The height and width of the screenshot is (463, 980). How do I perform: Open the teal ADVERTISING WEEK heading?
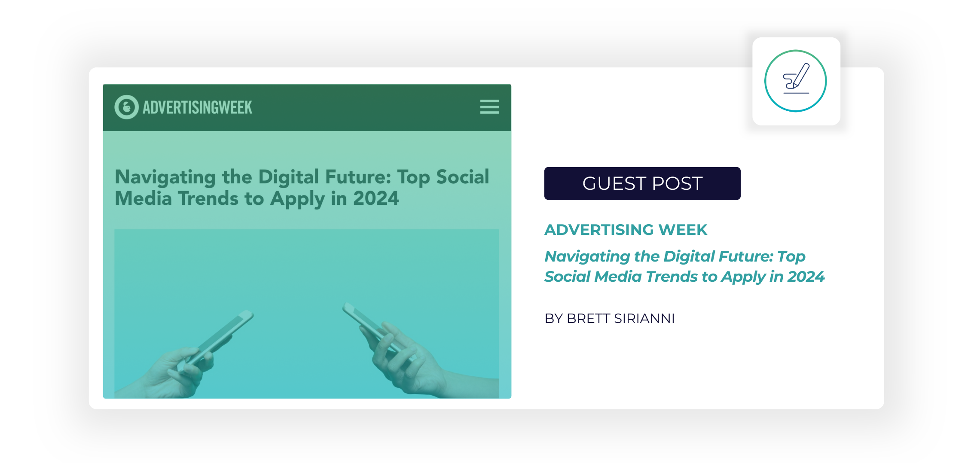[626, 230]
